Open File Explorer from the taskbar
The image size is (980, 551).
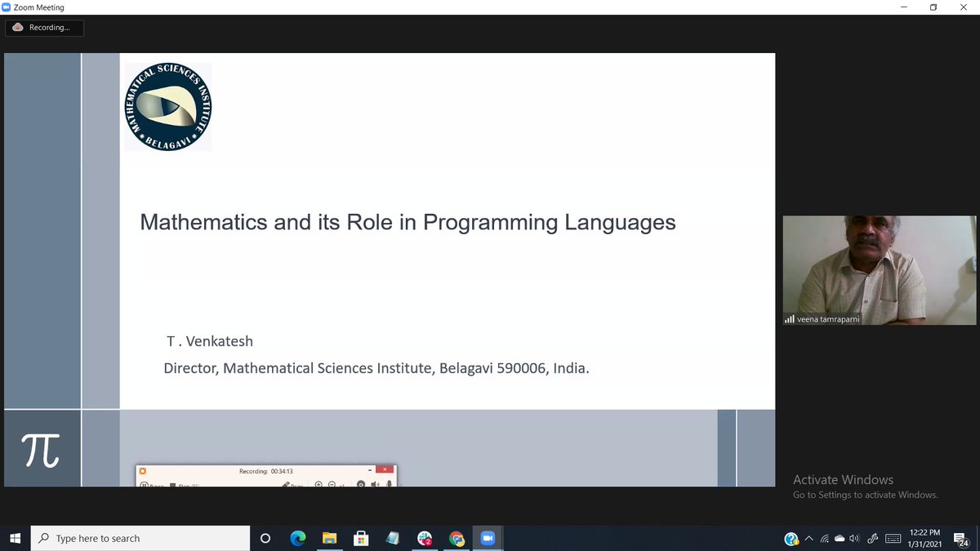pos(329,538)
